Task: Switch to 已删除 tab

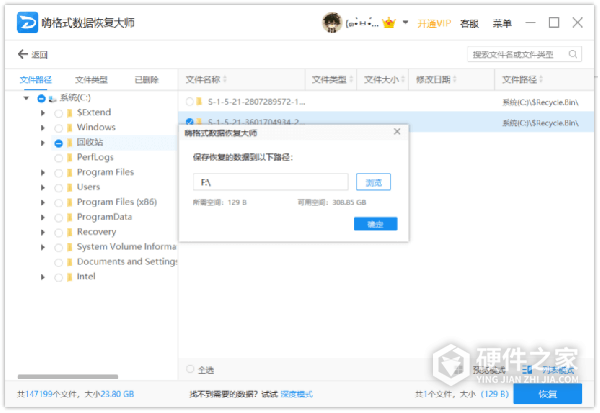Action: (147, 80)
